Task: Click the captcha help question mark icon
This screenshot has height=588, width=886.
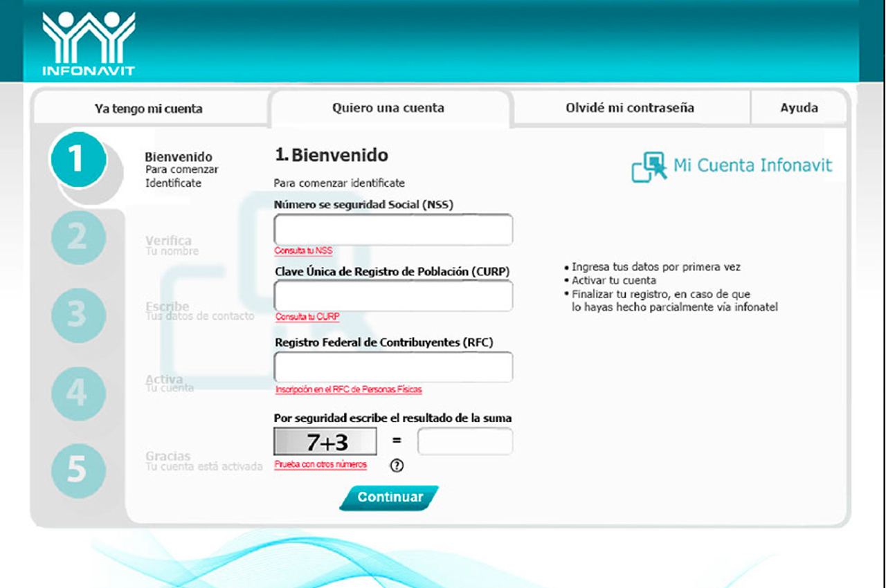Action: point(397,466)
